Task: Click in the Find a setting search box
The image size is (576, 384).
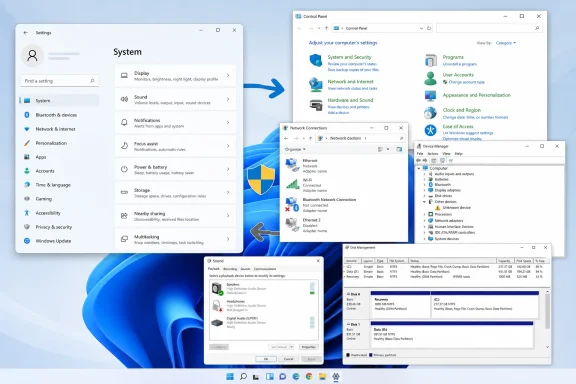Action: [60, 81]
